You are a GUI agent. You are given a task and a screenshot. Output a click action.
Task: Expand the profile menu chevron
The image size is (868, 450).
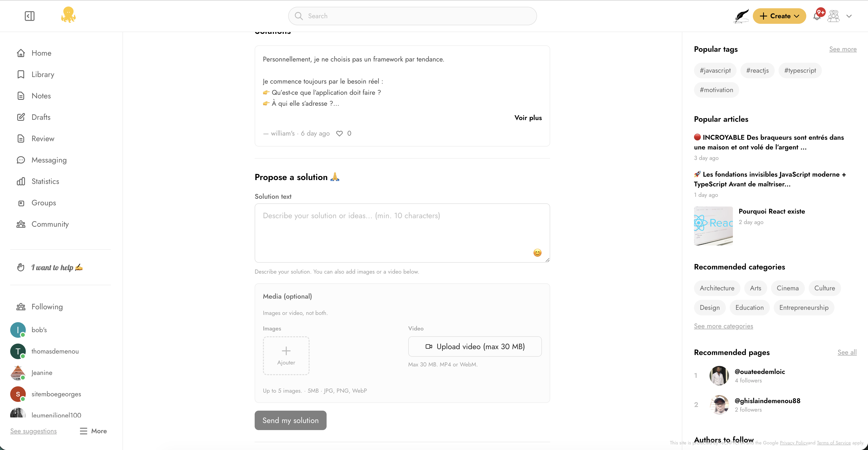(849, 16)
